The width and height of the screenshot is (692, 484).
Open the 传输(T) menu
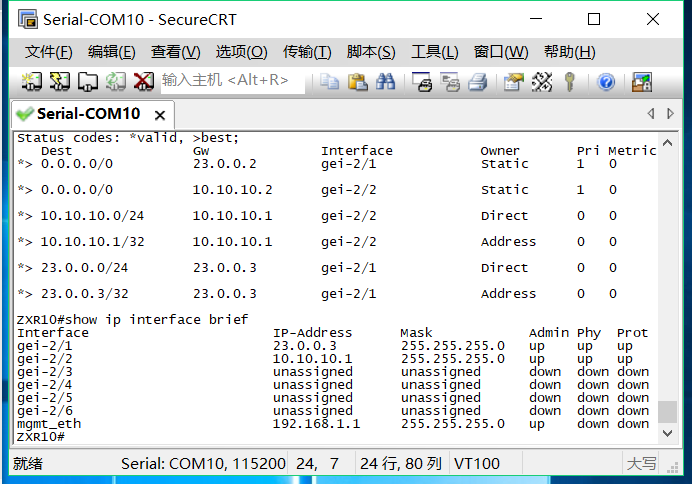(x=307, y=52)
